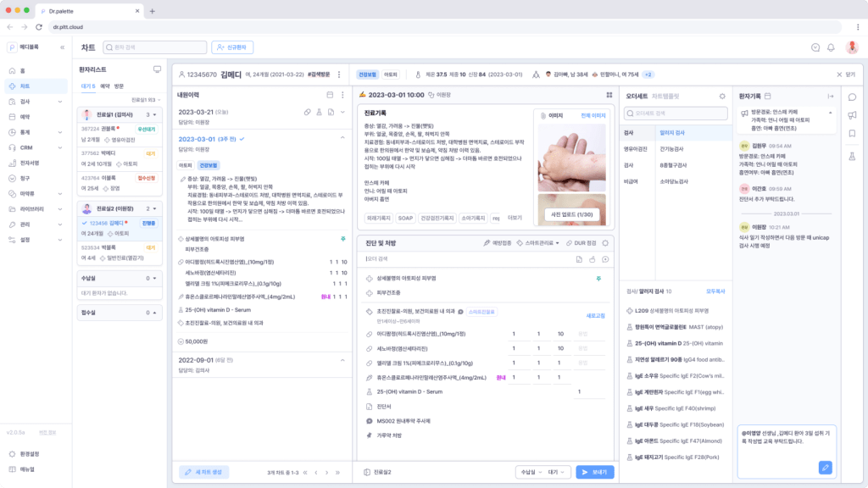
Task: Open the kebab menu next to #검색방문
Action: coord(338,75)
